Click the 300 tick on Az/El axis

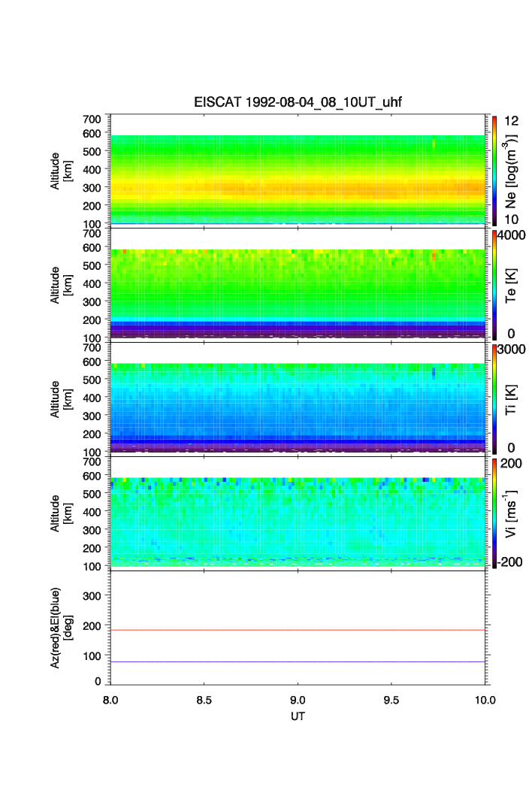pos(92,596)
